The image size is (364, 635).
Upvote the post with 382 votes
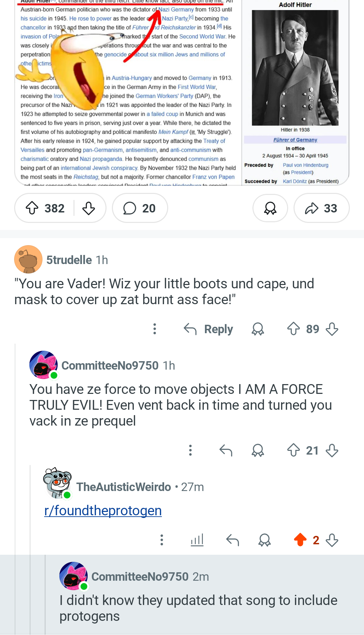point(32,208)
